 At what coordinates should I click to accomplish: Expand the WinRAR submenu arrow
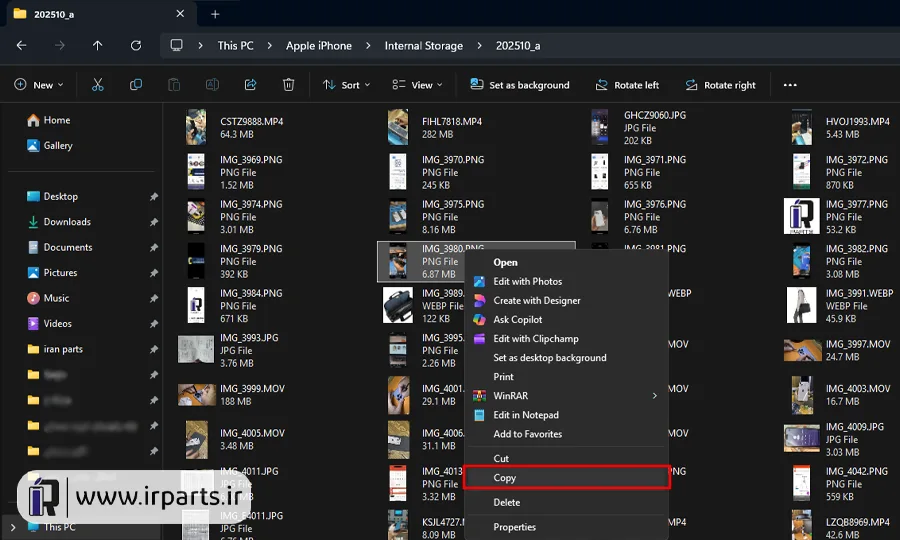pos(654,396)
